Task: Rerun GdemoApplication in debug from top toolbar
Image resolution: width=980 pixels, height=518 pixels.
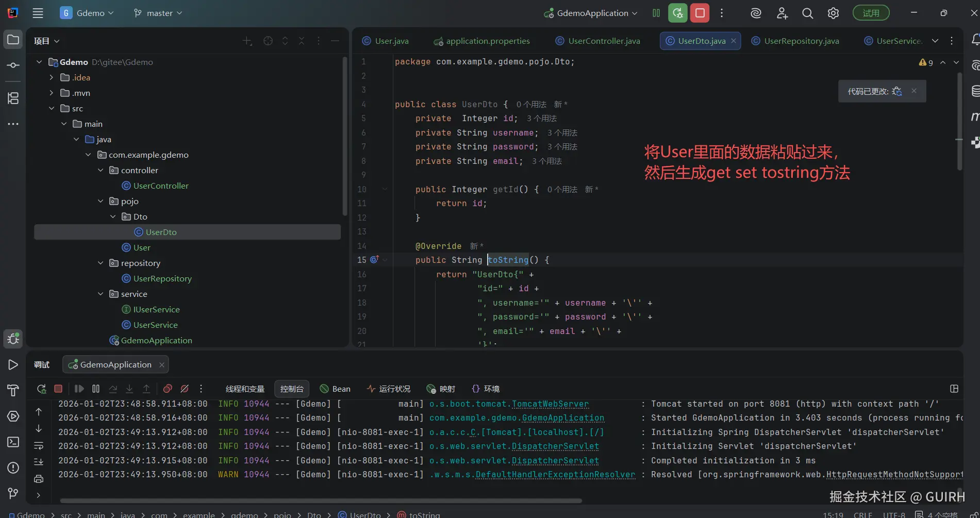Action: 678,13
